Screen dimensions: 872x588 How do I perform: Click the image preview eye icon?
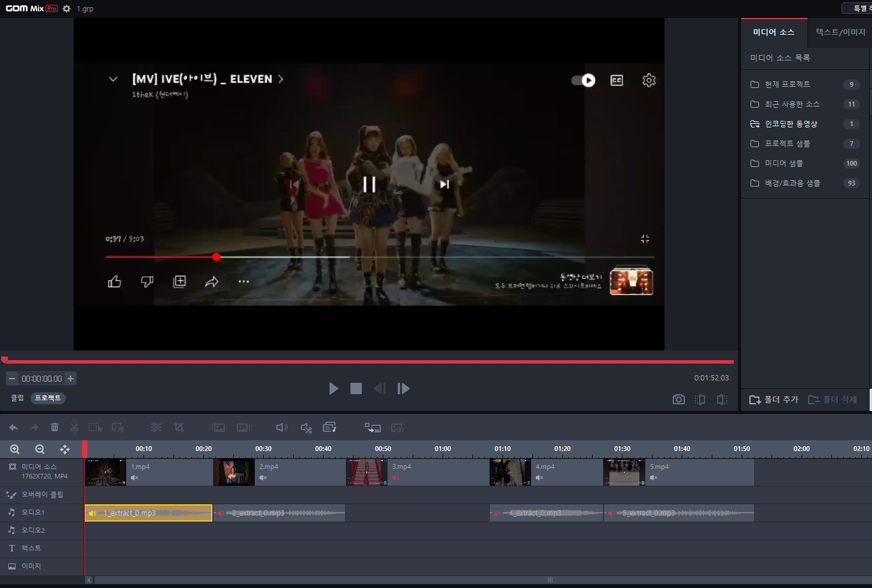click(397, 428)
